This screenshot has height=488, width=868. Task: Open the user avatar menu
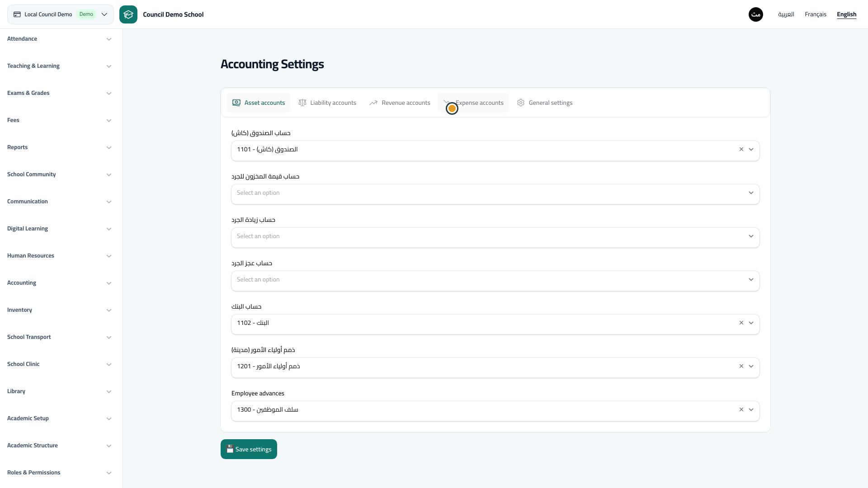click(756, 14)
